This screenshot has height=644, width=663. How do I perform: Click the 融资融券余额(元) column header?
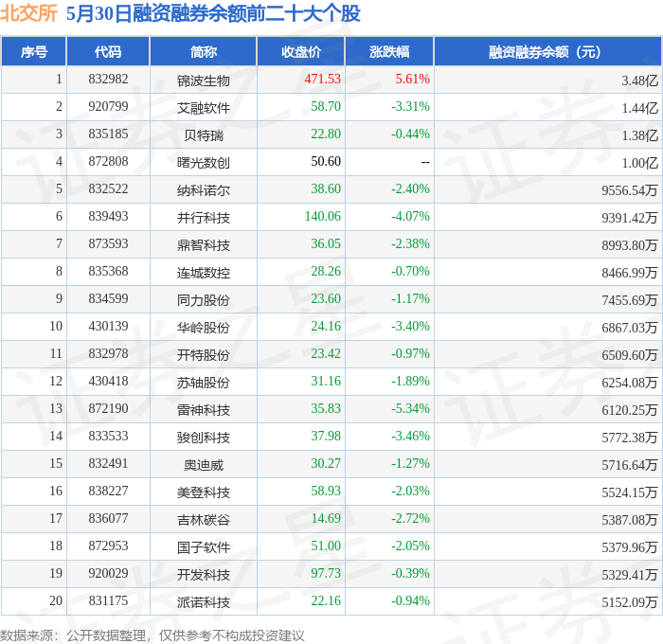[x=547, y=51]
